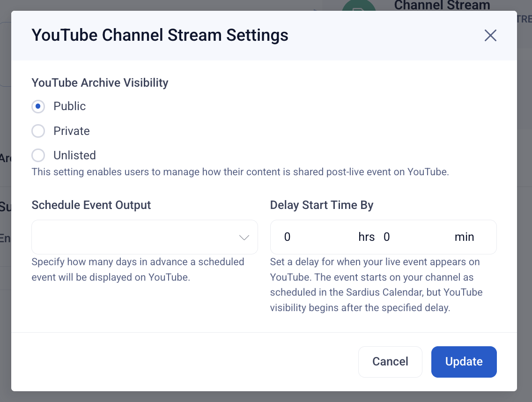The height and width of the screenshot is (402, 532).
Task: Click the dialog title 'YouTube Channel Stream Settings'
Action: click(160, 35)
